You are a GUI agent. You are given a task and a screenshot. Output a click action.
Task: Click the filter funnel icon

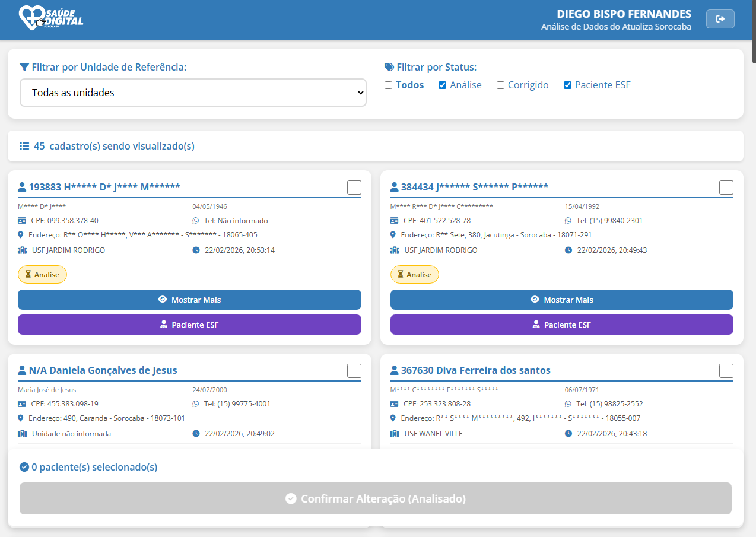click(24, 67)
